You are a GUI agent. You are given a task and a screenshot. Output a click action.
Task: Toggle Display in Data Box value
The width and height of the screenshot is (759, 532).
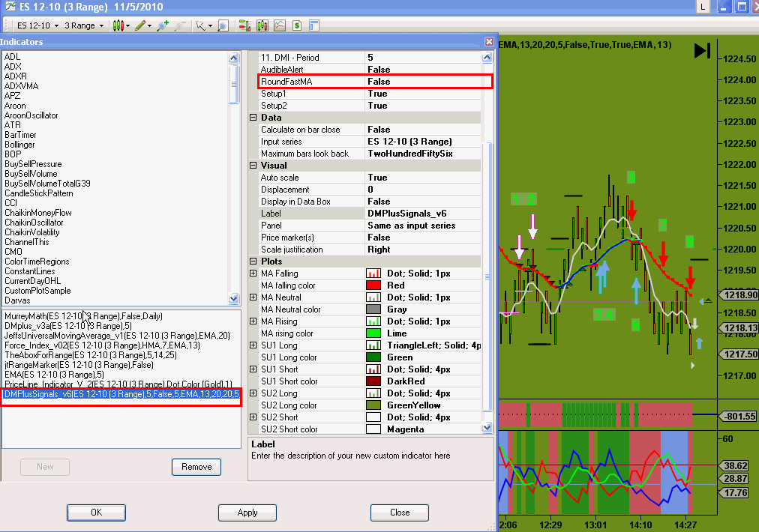[x=423, y=202]
